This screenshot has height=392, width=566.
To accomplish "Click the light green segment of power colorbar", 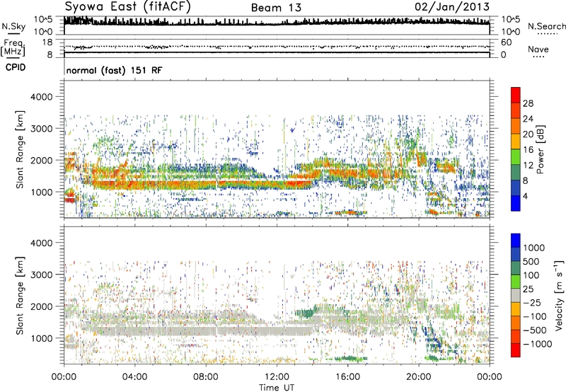I will click(516, 156).
